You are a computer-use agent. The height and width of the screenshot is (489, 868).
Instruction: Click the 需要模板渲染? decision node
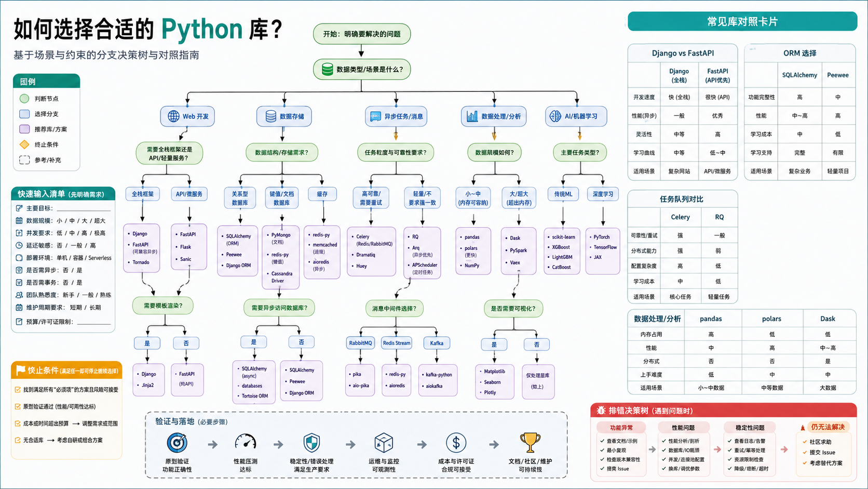(163, 306)
